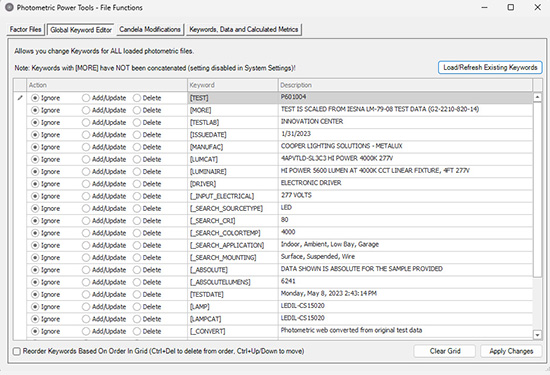Click COOPER LIGHTING SOLUTIONS - METALUX description cell
Viewport: 550px width, 375px height.
click(x=405, y=147)
